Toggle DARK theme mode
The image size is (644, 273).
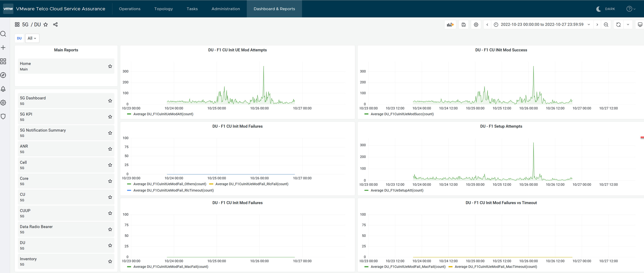[x=605, y=9]
